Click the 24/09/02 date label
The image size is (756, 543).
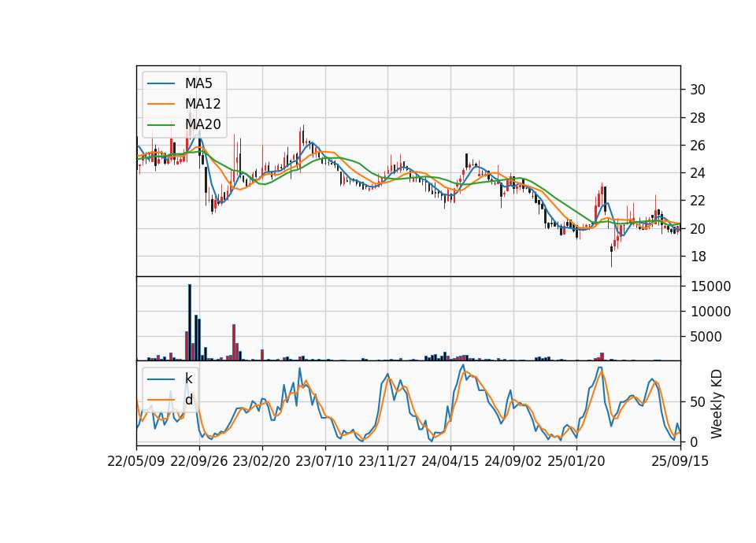(x=513, y=461)
